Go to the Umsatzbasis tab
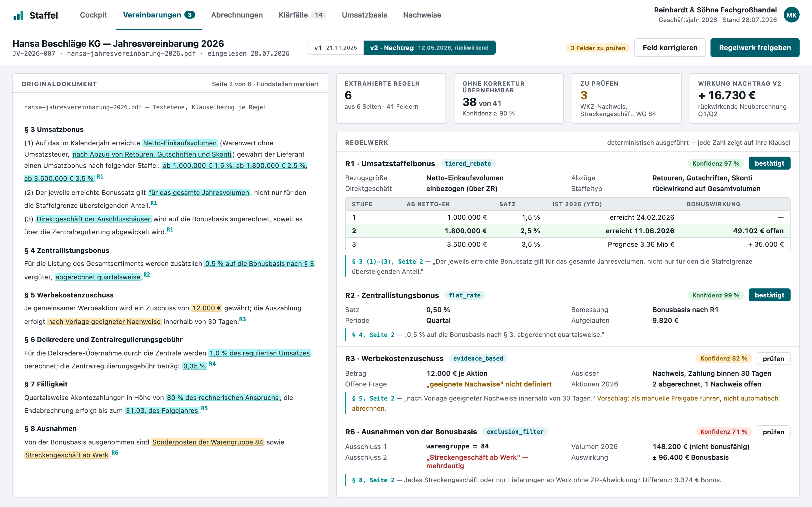The image size is (812, 507). pos(364,15)
